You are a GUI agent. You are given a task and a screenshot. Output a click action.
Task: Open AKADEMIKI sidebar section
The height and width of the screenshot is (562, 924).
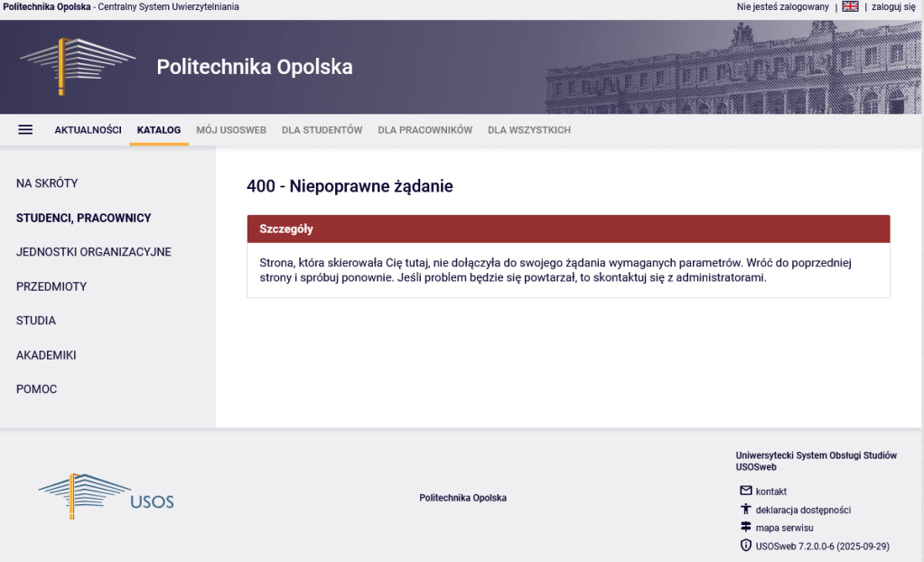click(46, 355)
